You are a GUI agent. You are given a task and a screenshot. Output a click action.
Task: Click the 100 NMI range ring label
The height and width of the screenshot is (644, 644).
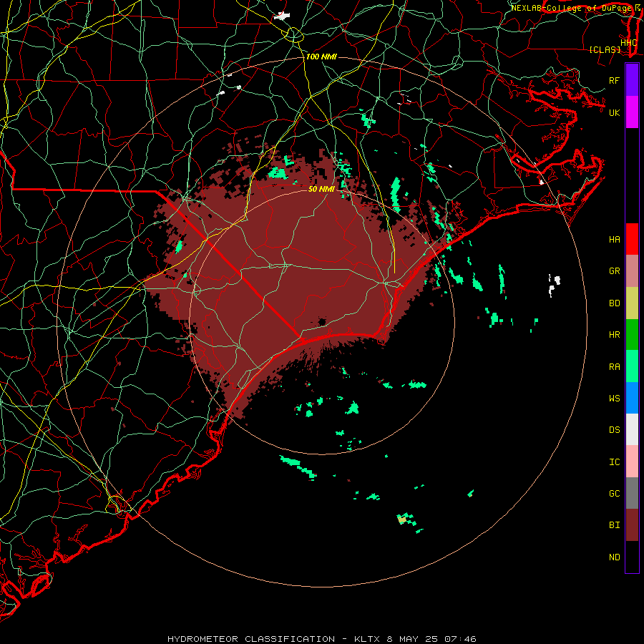321,57
